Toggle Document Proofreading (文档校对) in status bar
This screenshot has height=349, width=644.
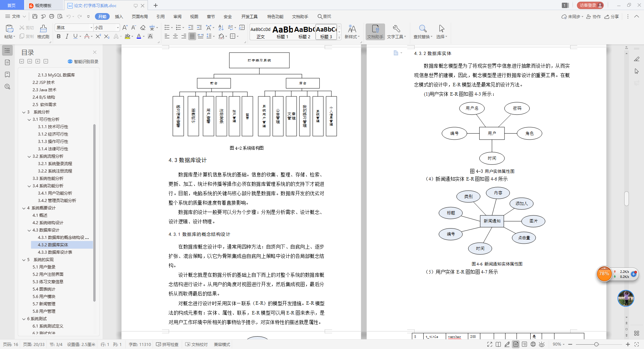pyautogui.click(x=197, y=345)
